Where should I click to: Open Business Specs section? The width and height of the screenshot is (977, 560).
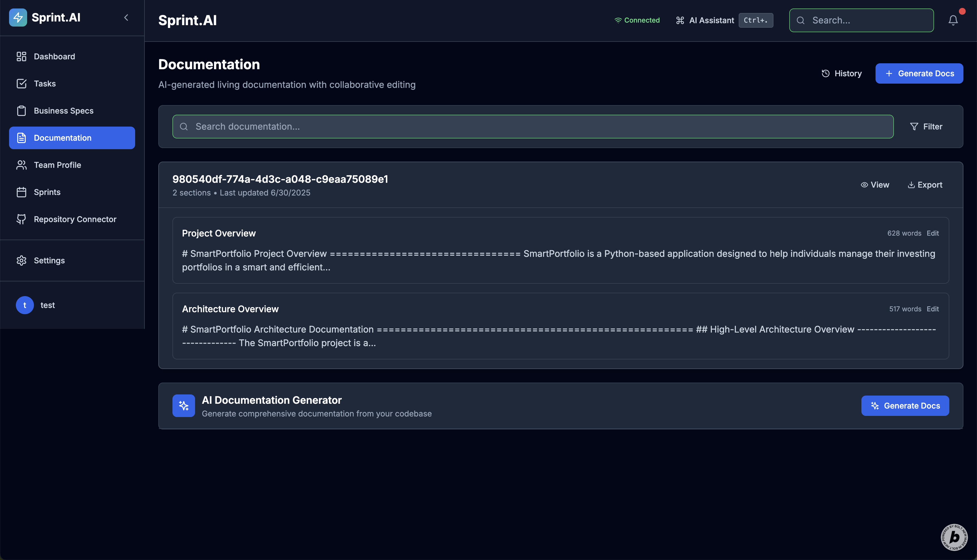pos(64,111)
